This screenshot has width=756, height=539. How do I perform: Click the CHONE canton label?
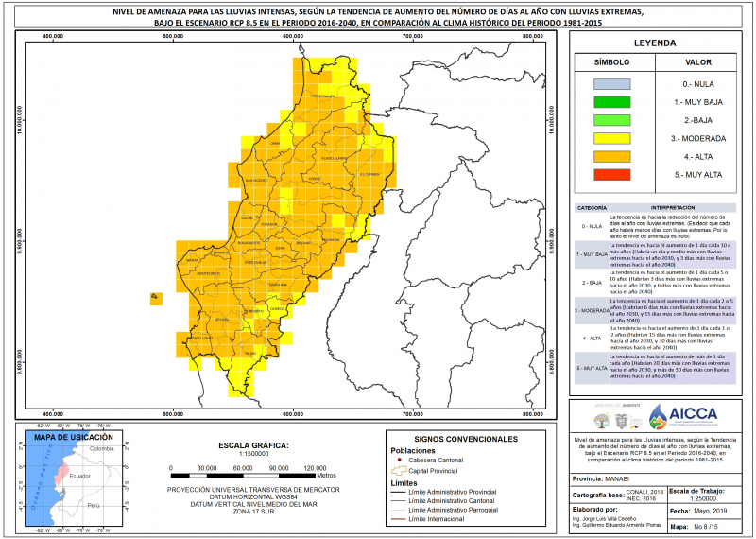click(315, 179)
